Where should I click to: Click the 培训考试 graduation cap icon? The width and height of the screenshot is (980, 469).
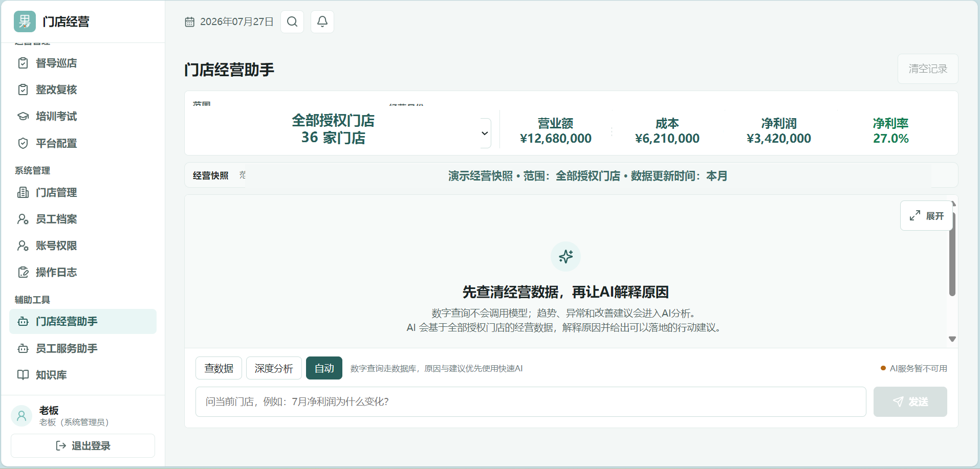click(x=23, y=116)
